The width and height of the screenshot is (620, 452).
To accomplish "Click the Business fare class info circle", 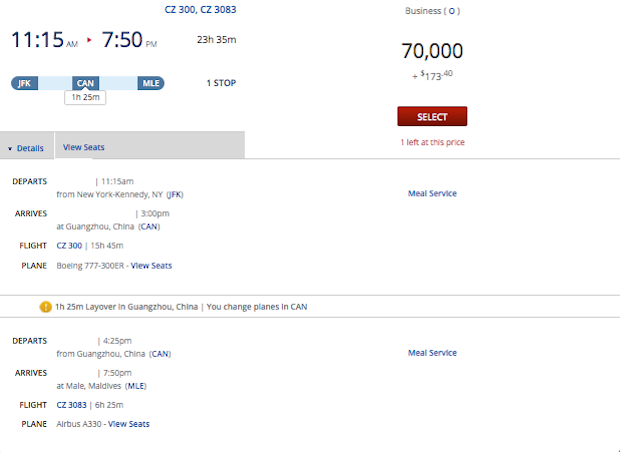I will pos(452,12).
